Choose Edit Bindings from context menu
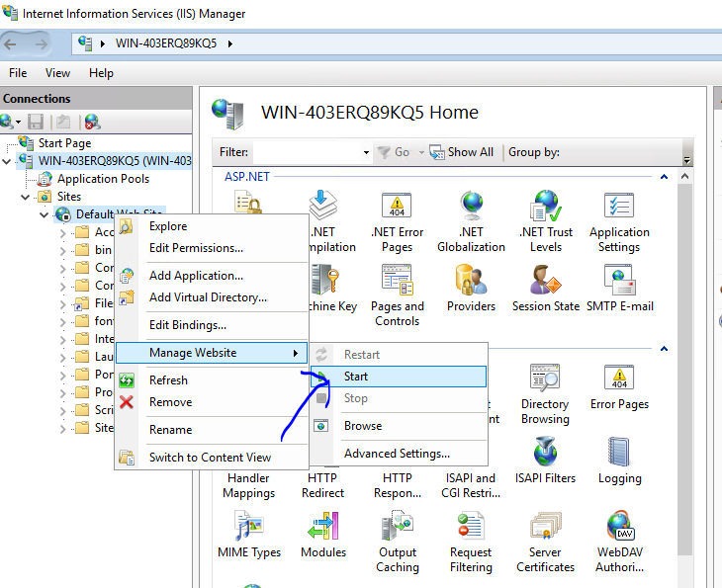This screenshot has height=588, width=722. [212, 325]
